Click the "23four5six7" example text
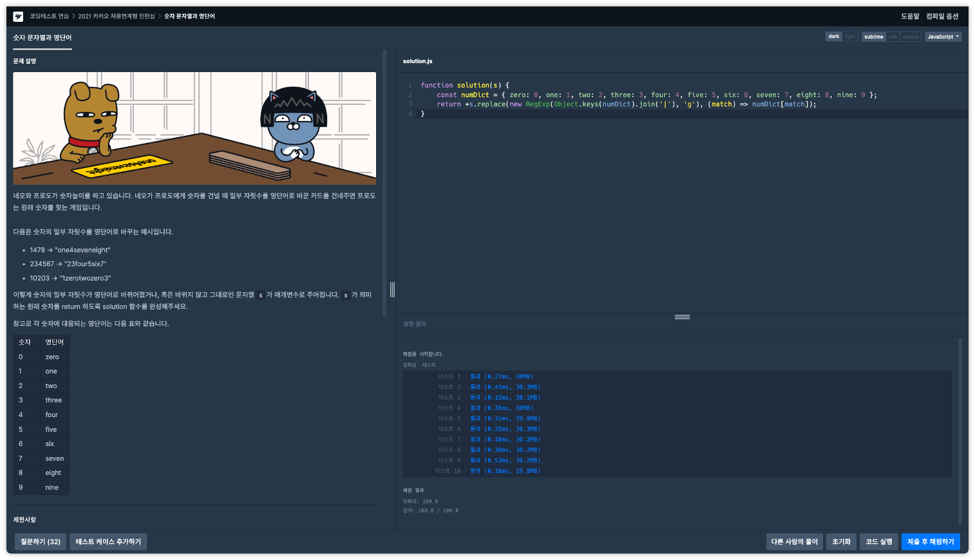The width and height of the screenshot is (975, 560). pos(85,264)
